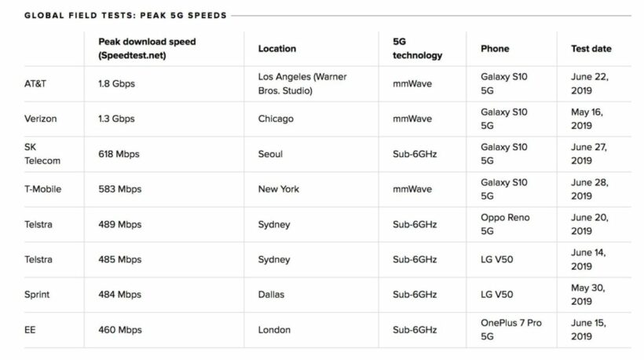Click the OnePlus 7 Pro 5G cell

511,330
